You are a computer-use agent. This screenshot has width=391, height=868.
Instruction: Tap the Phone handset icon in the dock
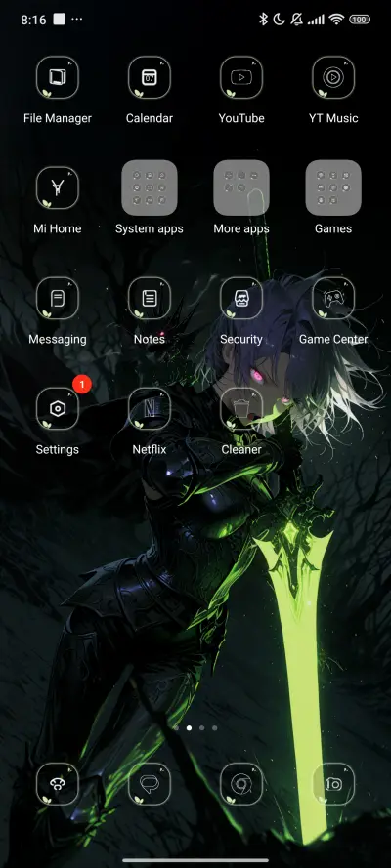point(58,784)
